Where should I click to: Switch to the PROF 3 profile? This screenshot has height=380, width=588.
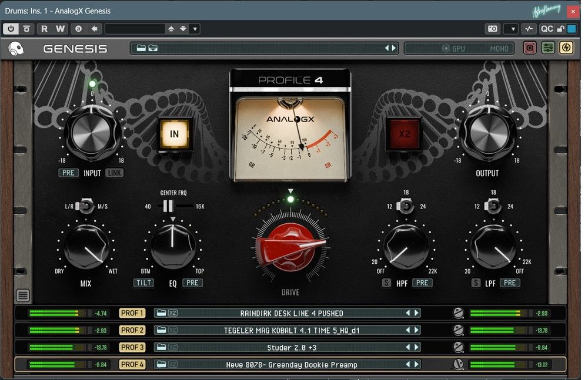(x=132, y=348)
